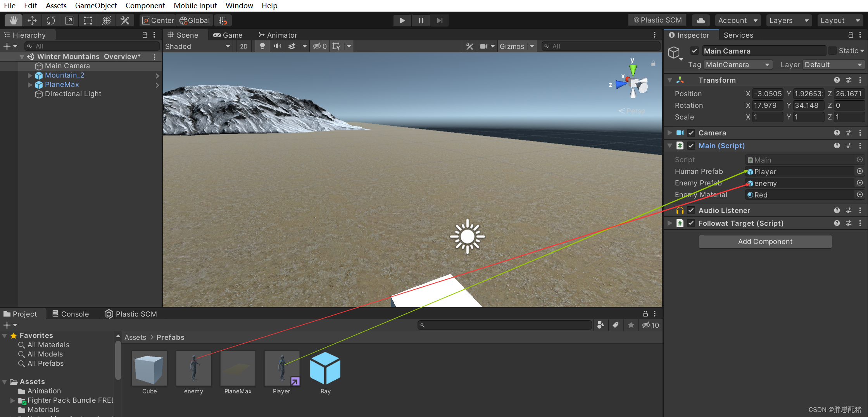The height and width of the screenshot is (417, 868).
Task: Select the Ray prefab asset
Action: pyautogui.click(x=325, y=368)
